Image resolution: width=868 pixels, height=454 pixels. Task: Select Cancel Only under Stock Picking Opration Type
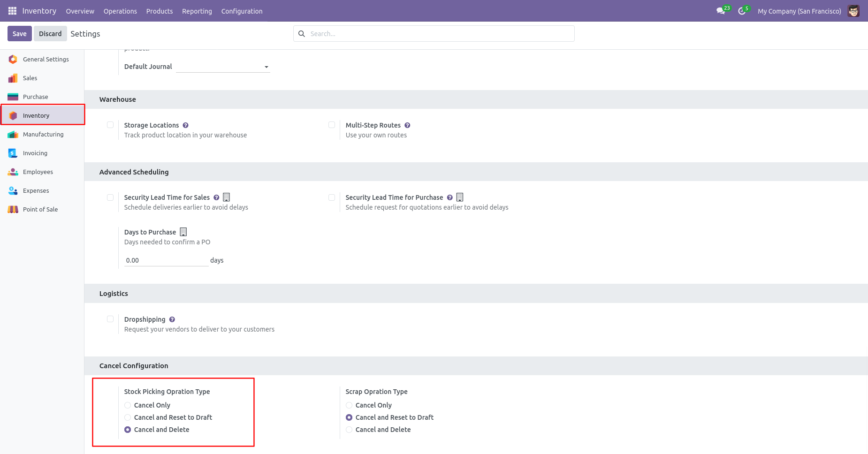[128, 405]
